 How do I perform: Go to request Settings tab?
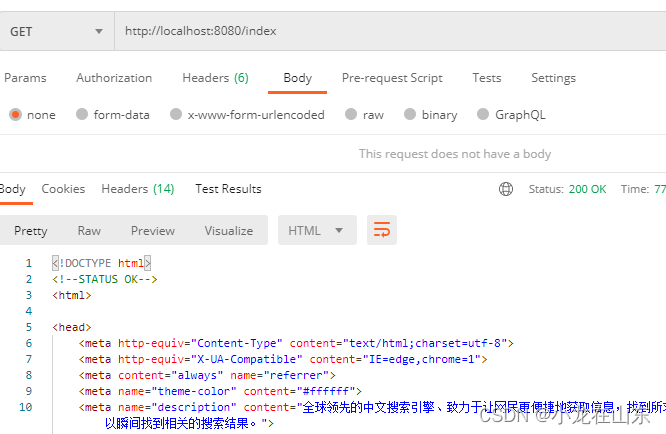pos(553,78)
